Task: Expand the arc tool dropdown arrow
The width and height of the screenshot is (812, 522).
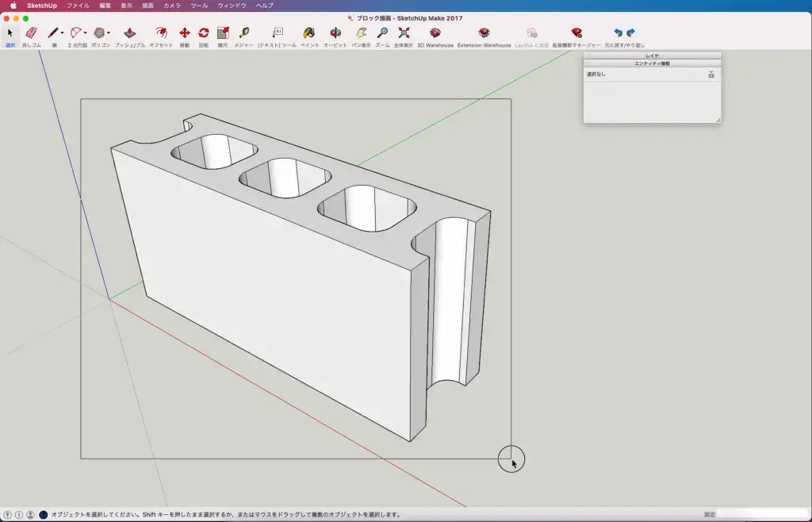Action: coord(86,33)
